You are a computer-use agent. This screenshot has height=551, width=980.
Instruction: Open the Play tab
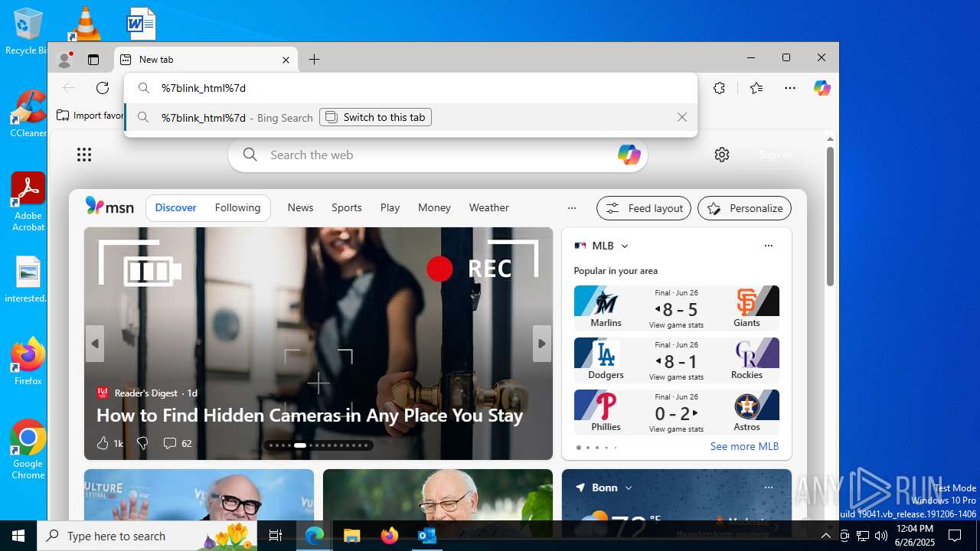tap(390, 207)
